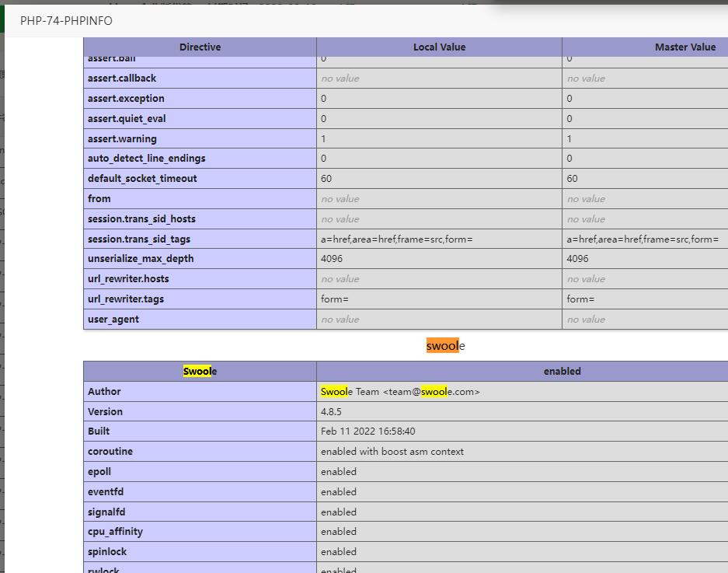
Task: Click local value of session.trans_sid_tags
Action: pos(396,239)
